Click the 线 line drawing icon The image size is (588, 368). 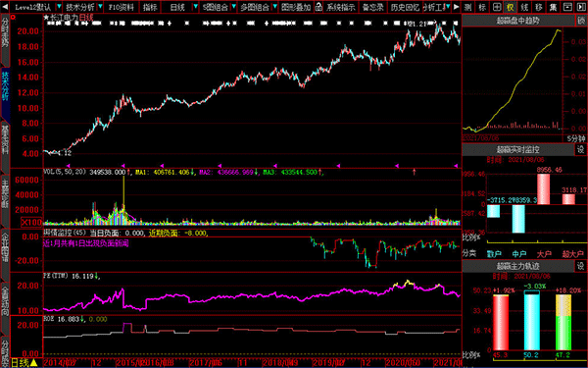click(524, 7)
